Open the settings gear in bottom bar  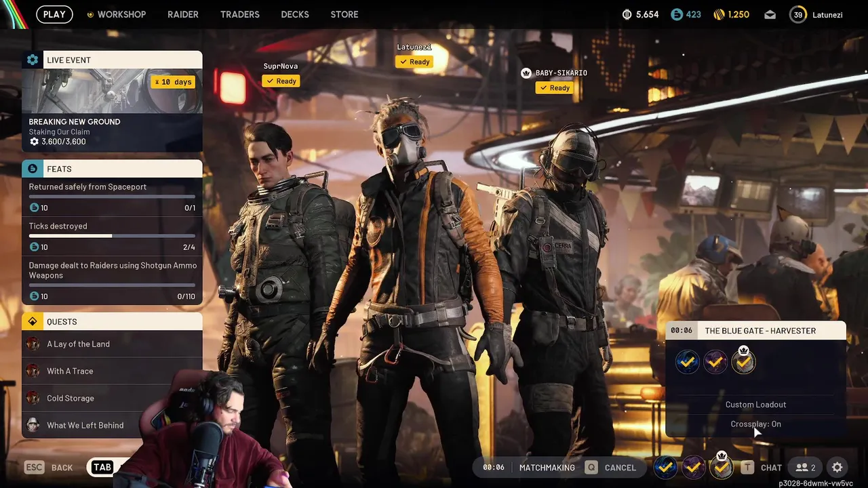click(837, 468)
